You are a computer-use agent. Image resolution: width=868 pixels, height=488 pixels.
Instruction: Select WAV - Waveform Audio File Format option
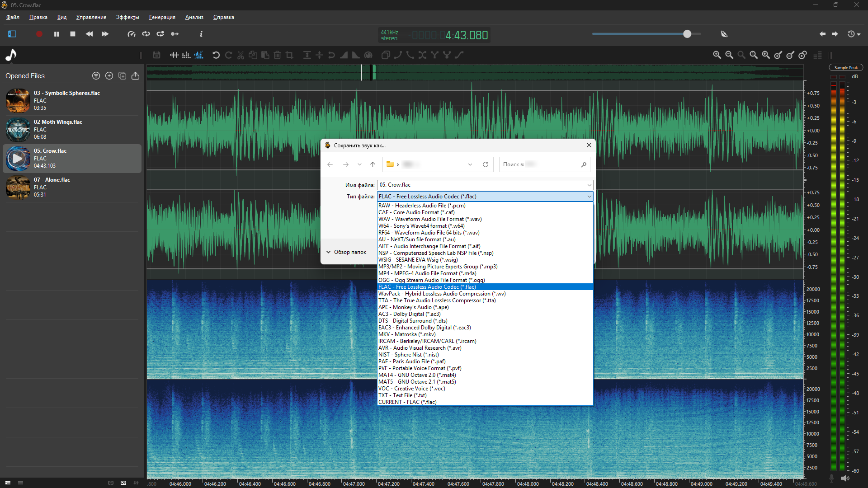coord(430,219)
